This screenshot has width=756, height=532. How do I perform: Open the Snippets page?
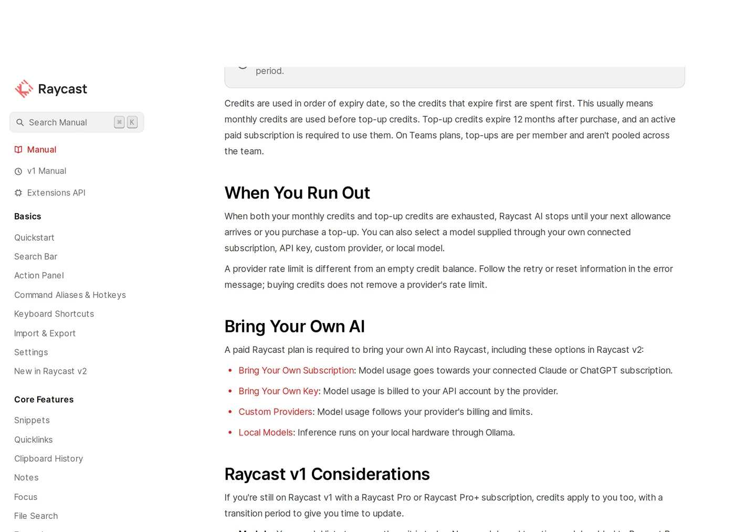32,420
